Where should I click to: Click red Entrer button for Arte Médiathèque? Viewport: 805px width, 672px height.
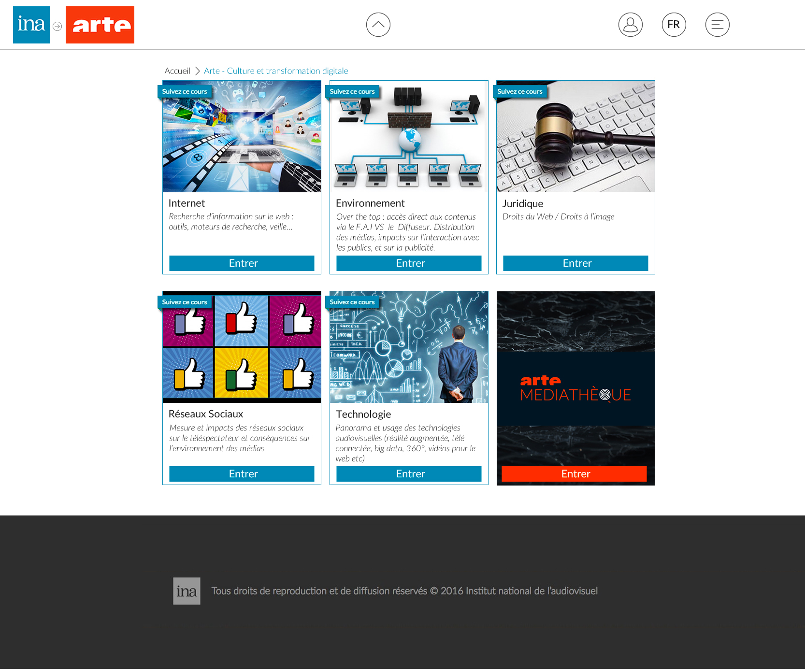pos(574,474)
